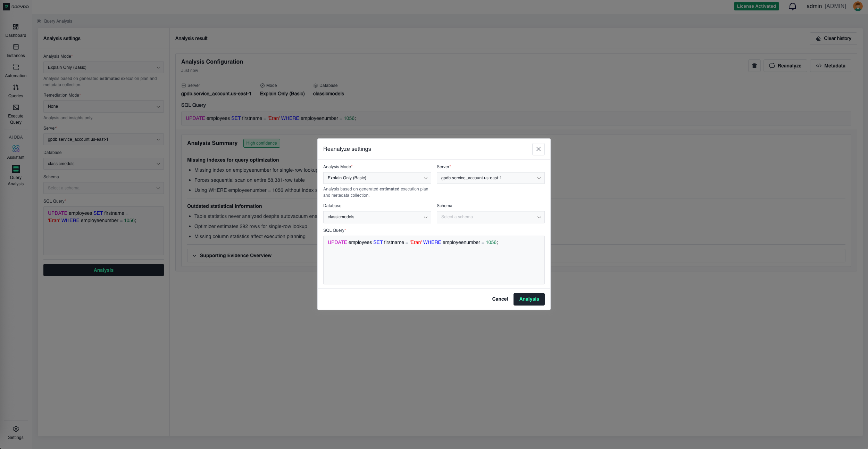Open Database dropdown in Reanalyze dialog
The image size is (868, 449).
377,217
